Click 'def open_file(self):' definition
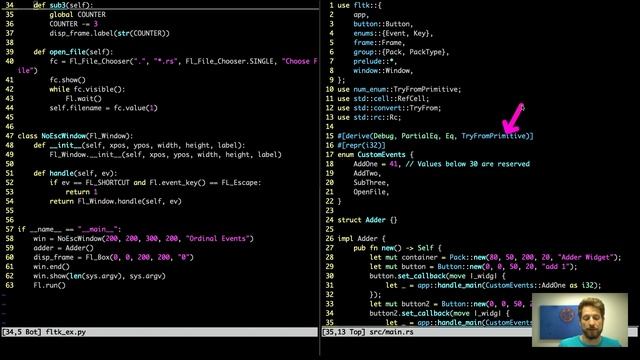The height and width of the screenshot is (360, 640). tap(73, 52)
